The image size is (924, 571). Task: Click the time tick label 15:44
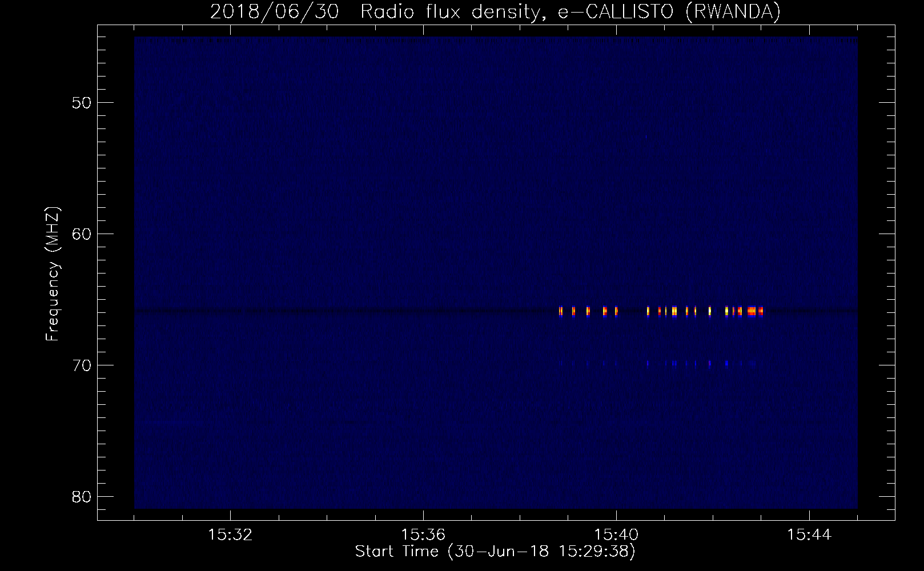[x=809, y=535]
